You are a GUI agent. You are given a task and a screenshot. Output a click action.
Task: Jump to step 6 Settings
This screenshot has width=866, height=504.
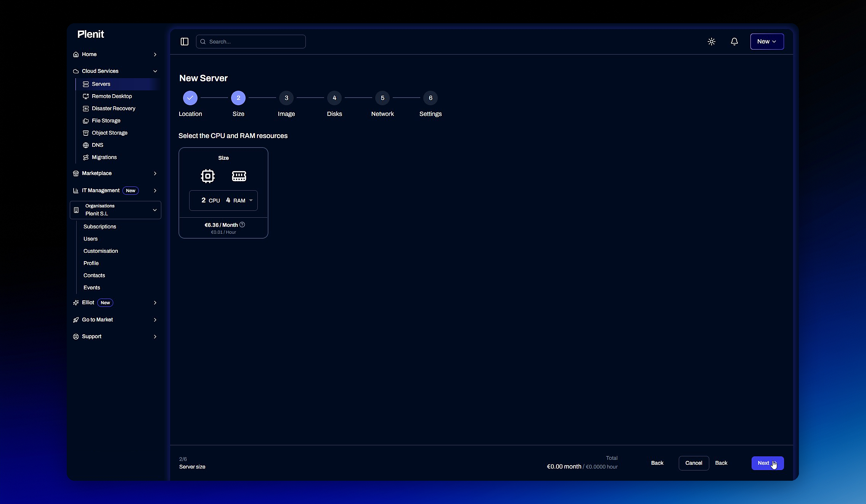click(431, 98)
